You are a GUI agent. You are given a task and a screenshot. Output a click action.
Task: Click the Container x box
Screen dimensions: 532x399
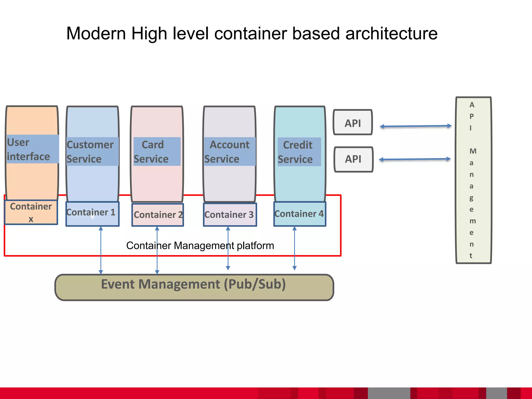tap(31, 212)
